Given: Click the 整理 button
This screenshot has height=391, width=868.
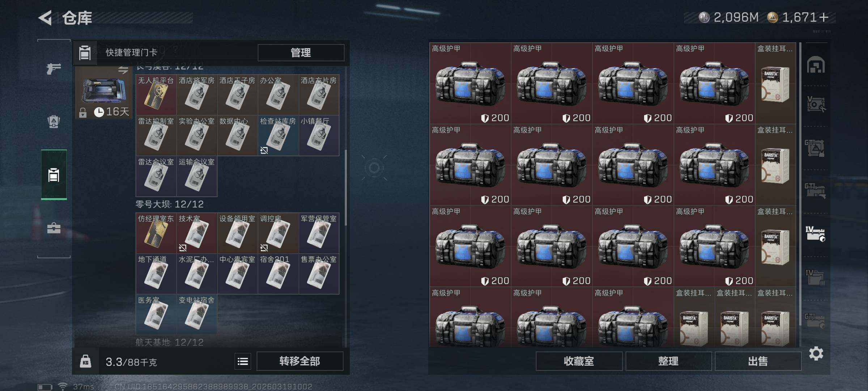Looking at the screenshot, I should coord(668,361).
